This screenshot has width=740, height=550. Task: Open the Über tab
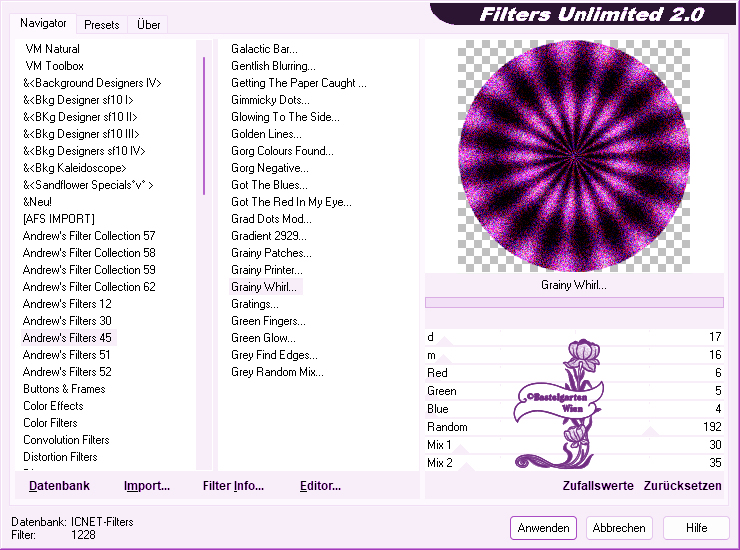(148, 25)
